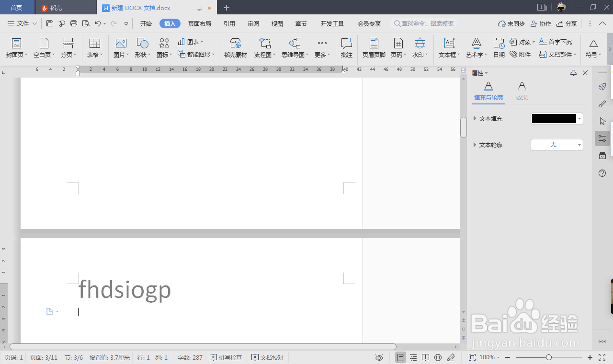Expand the text fill (文本填充) section
The width and height of the screenshot is (613, 364).
475,118
